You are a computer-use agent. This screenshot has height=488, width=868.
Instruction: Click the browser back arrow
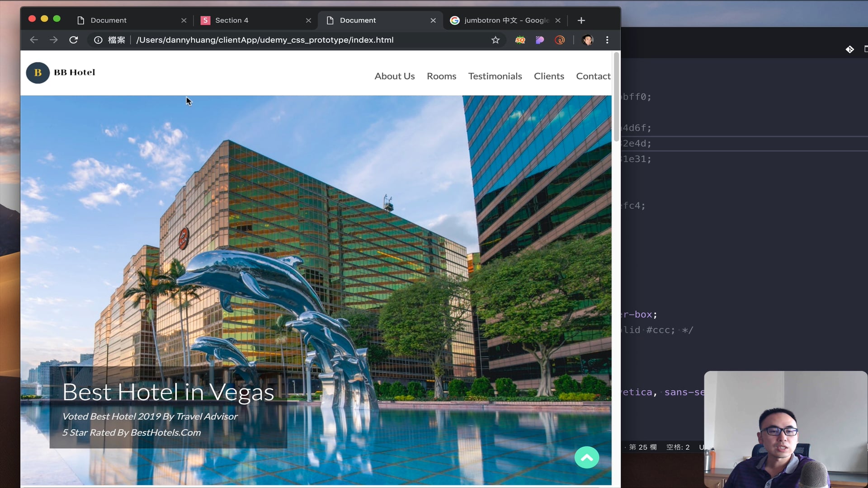coord(34,40)
